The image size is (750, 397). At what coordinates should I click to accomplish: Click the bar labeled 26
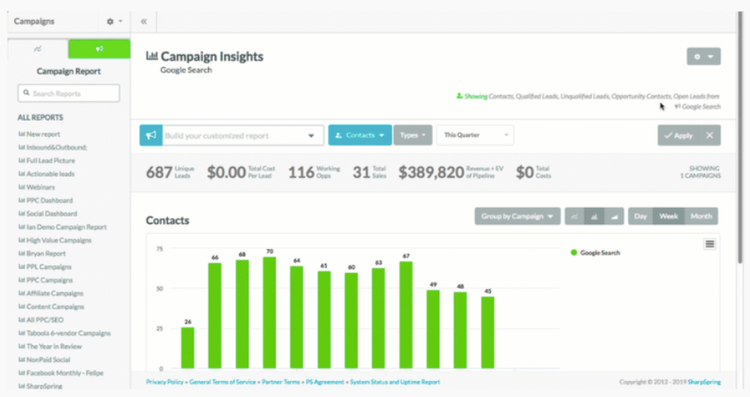pos(188,348)
